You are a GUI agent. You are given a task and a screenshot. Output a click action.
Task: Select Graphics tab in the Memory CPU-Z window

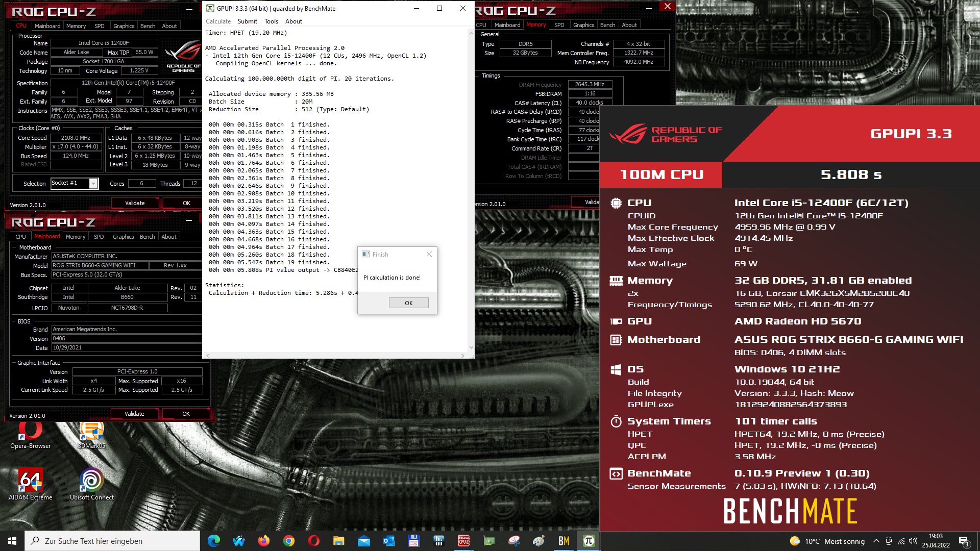(x=583, y=25)
